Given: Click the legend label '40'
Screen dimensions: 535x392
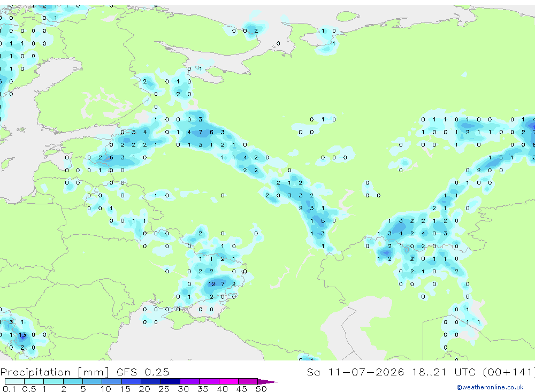Looking at the screenshot, I should pyautogui.click(x=223, y=389).
